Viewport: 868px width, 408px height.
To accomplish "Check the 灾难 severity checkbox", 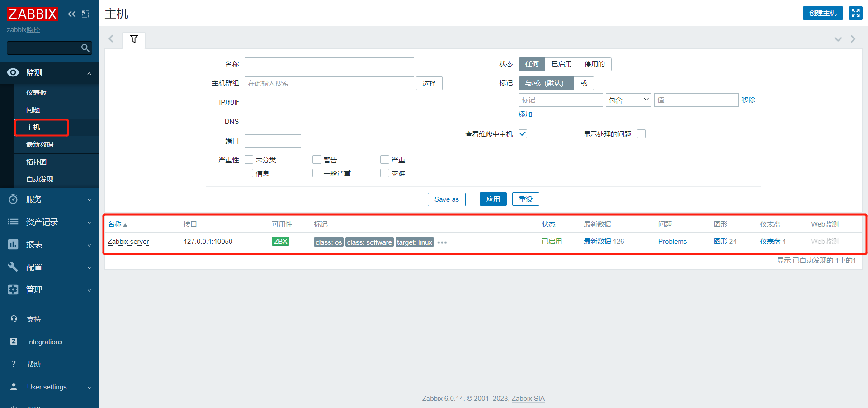I will pos(385,173).
